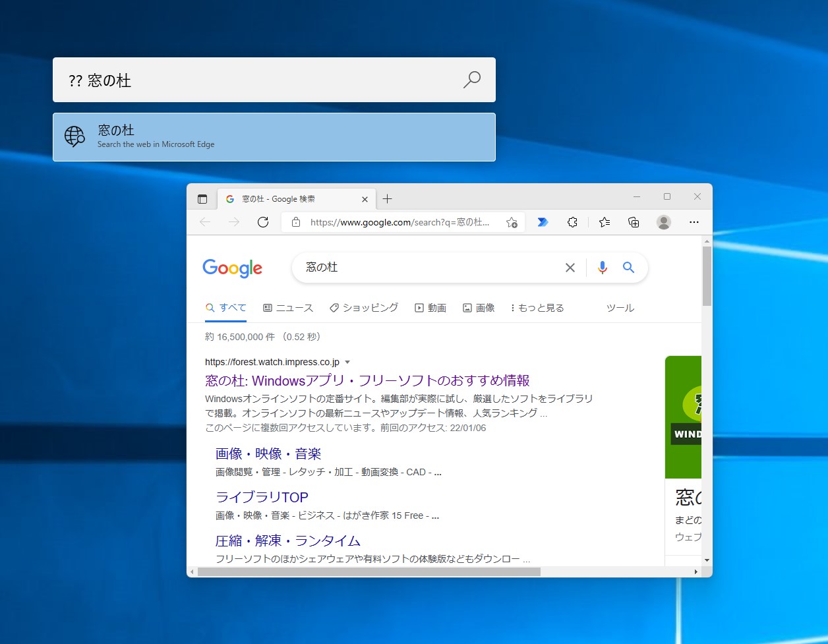Add this page to favorites star icon
The height and width of the screenshot is (644, 828).
coord(512,222)
